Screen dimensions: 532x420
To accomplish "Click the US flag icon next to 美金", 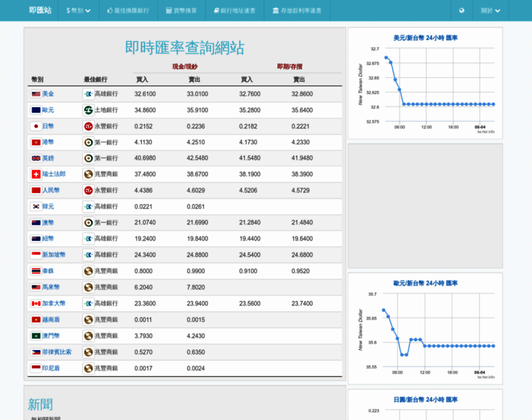I will click(x=36, y=94).
